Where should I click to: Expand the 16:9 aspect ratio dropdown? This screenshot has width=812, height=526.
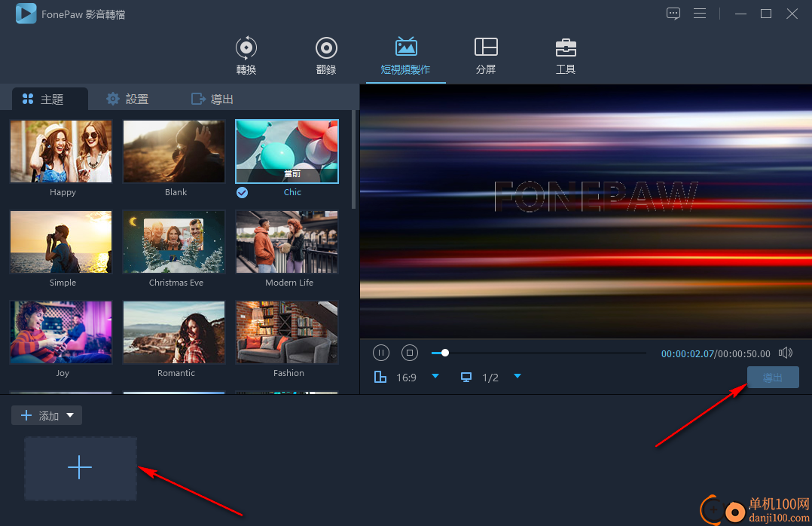pyautogui.click(x=435, y=376)
